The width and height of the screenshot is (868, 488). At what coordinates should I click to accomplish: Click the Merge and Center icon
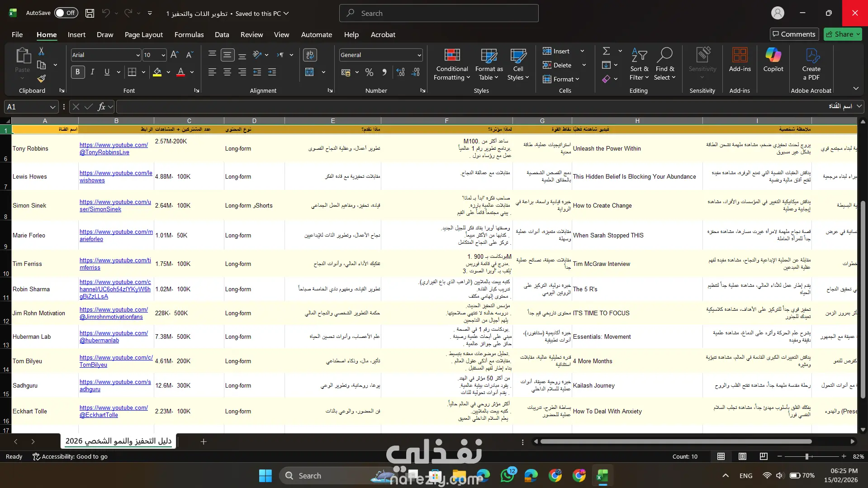(310, 72)
